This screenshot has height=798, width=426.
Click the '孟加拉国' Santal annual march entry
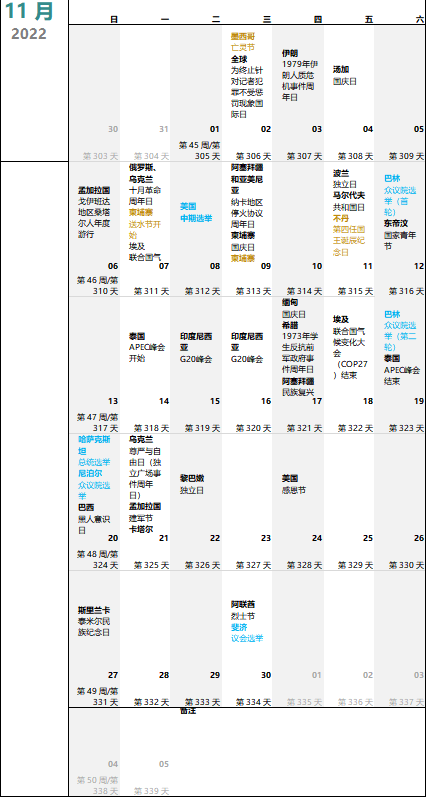pos(94,212)
